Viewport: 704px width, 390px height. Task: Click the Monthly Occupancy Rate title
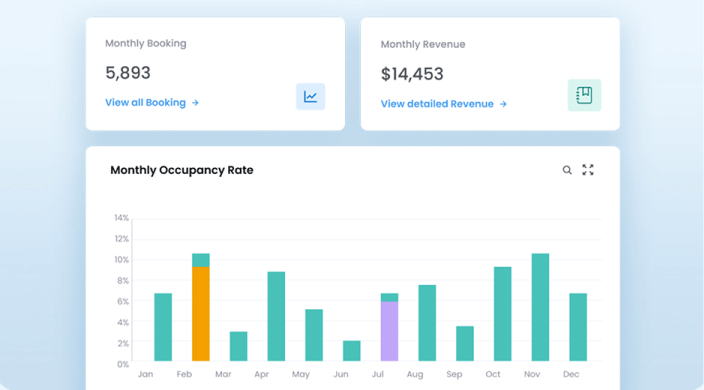pos(182,170)
